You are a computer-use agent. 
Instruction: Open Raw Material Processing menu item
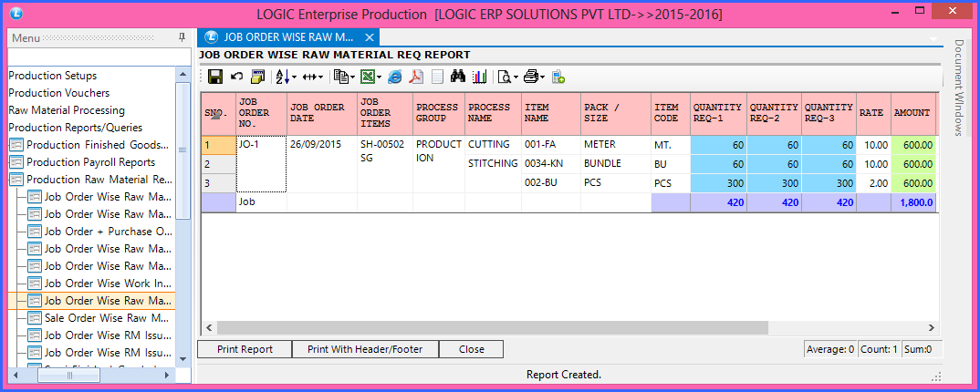point(67,110)
